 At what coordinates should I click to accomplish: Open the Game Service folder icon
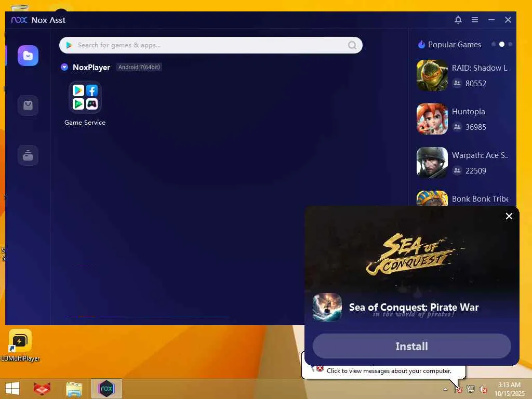coord(85,97)
